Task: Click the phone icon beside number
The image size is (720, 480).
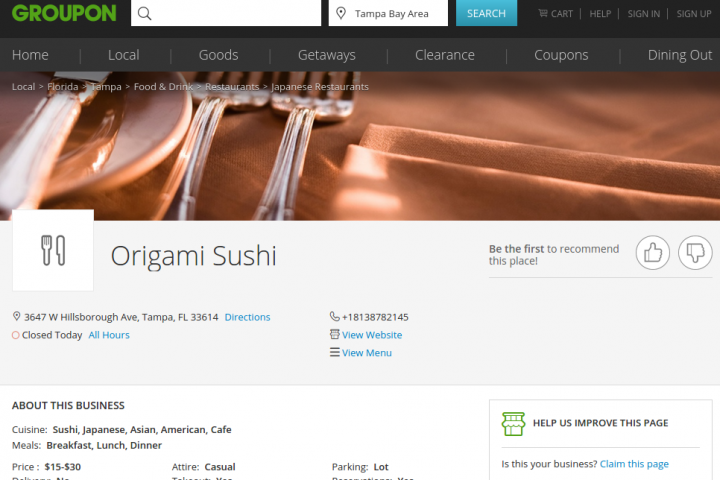Action: 335,316
